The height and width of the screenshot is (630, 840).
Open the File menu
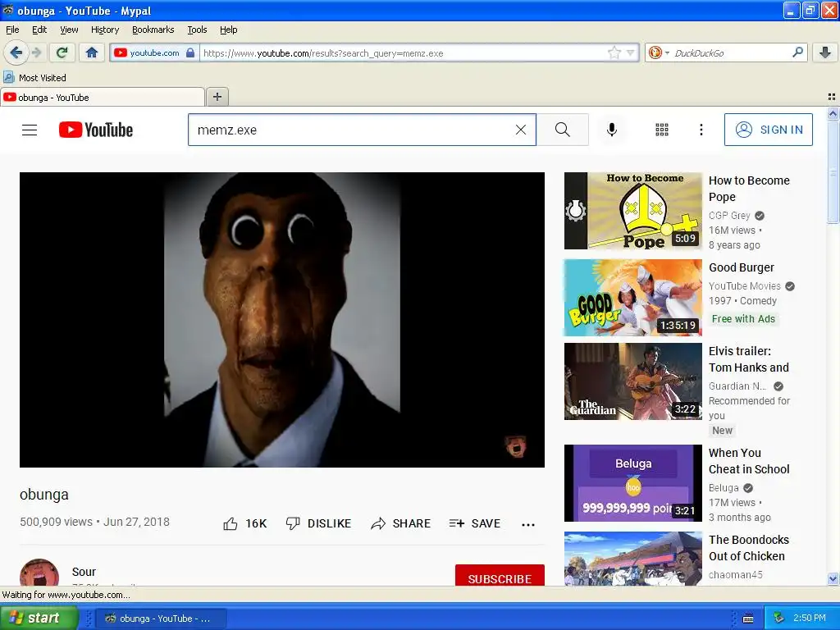tap(12, 30)
